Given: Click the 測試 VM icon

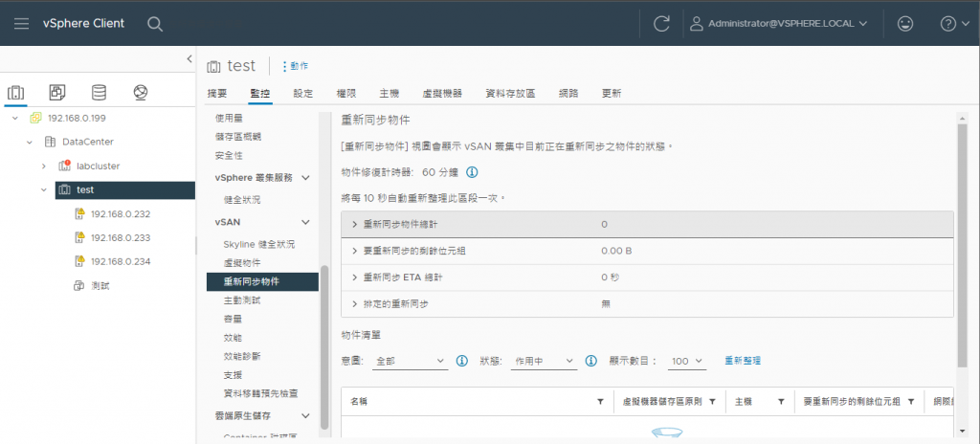Looking at the screenshot, I should pyautogui.click(x=78, y=286).
